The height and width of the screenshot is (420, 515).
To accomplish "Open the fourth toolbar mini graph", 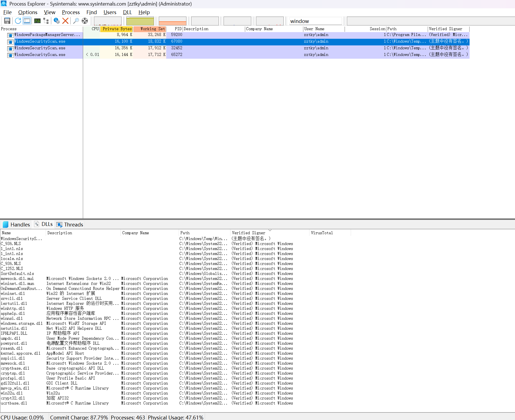I will point(205,21).
